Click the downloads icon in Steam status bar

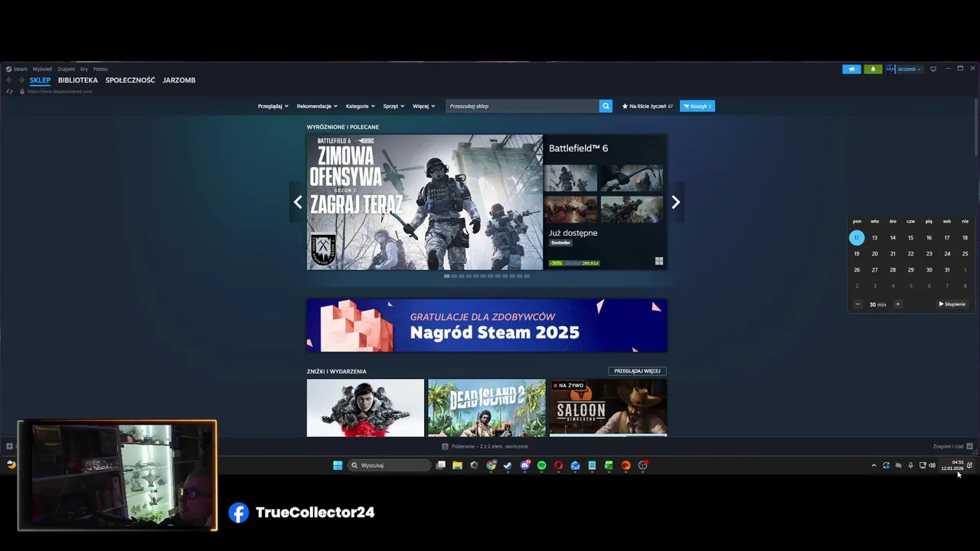(445, 446)
